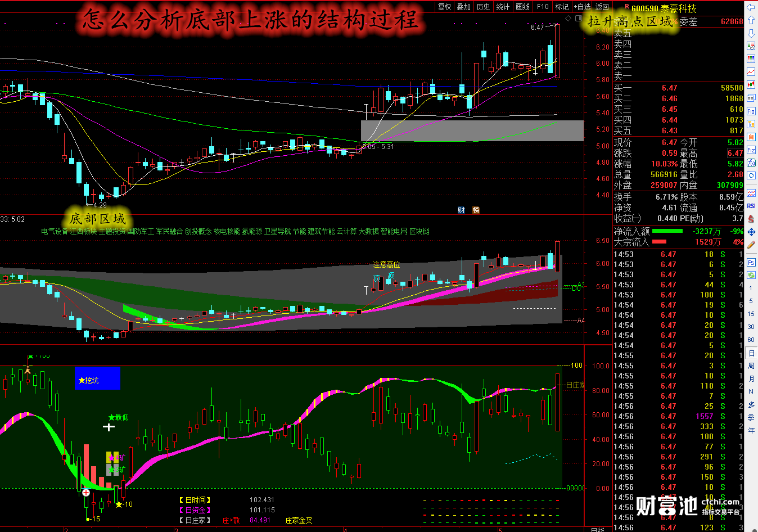Select the RSI indicator icon

click(751, 206)
